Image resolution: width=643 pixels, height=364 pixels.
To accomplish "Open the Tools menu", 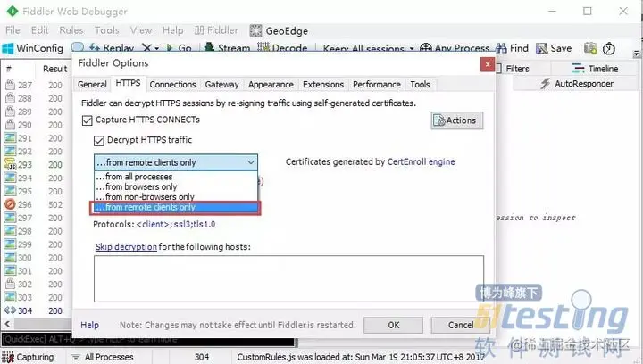I will click(x=106, y=30).
